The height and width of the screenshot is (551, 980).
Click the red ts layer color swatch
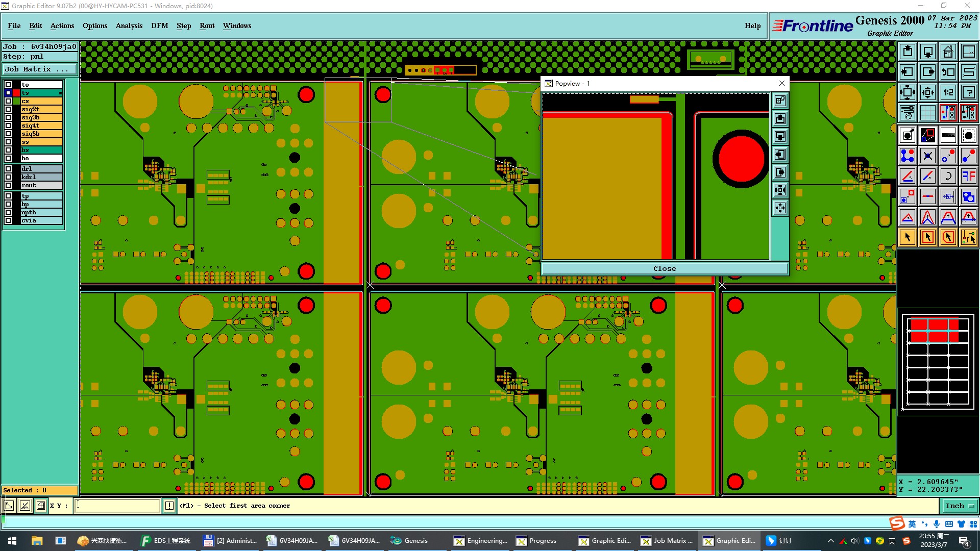click(16, 93)
